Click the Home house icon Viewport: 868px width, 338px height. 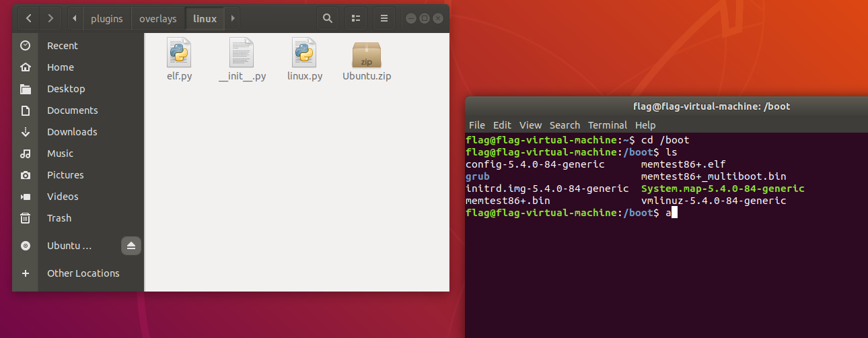pos(26,67)
